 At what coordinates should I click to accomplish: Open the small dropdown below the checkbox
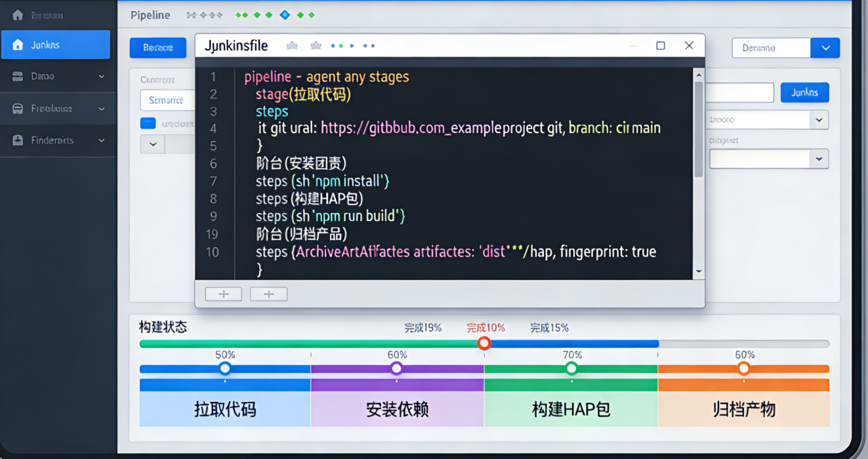pos(153,144)
